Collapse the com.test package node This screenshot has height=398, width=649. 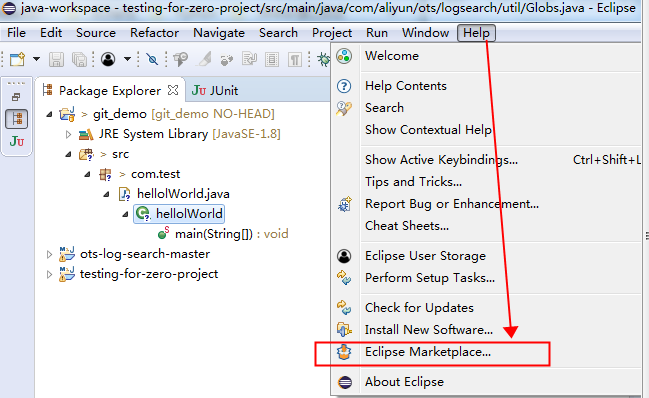tap(87, 174)
